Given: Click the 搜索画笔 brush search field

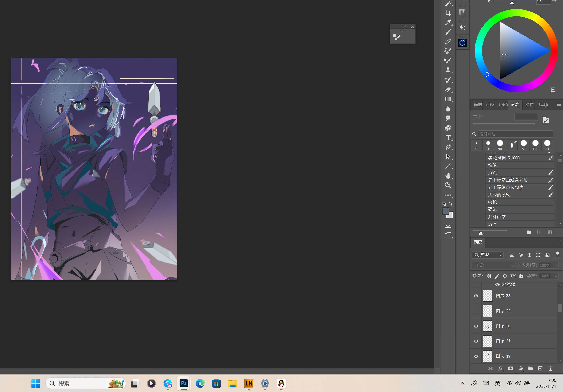Looking at the screenshot, I should (515, 134).
